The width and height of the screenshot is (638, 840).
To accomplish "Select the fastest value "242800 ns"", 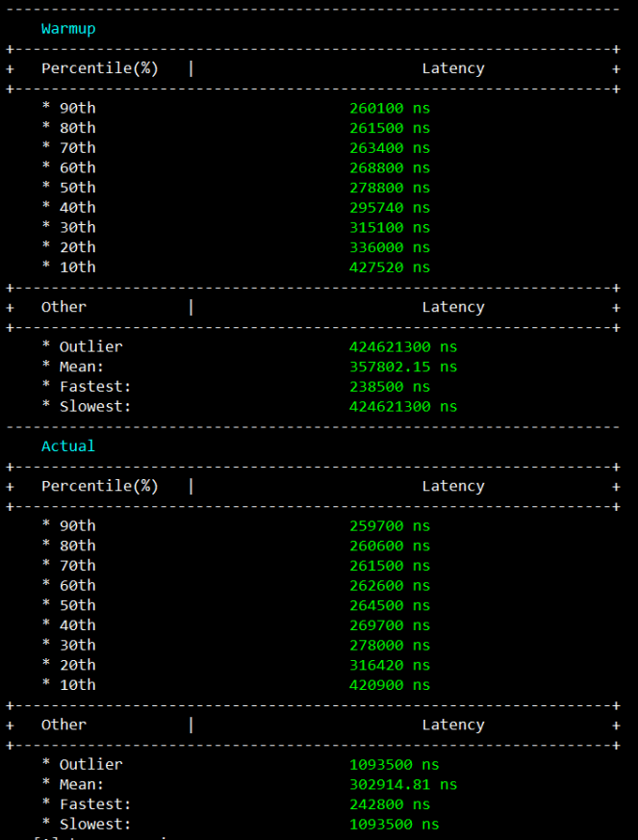I will pyautogui.click(x=390, y=803).
